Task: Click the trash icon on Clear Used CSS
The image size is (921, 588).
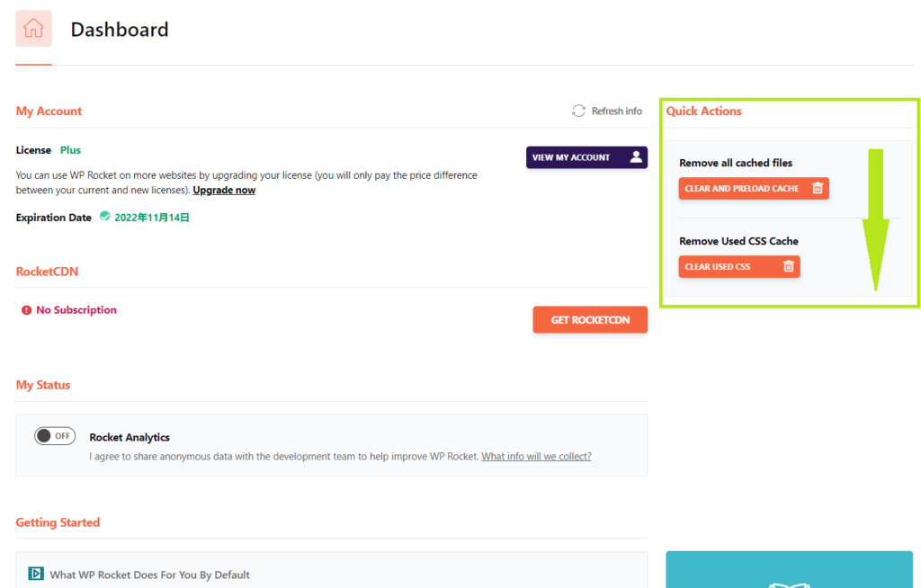Action: [x=788, y=267]
